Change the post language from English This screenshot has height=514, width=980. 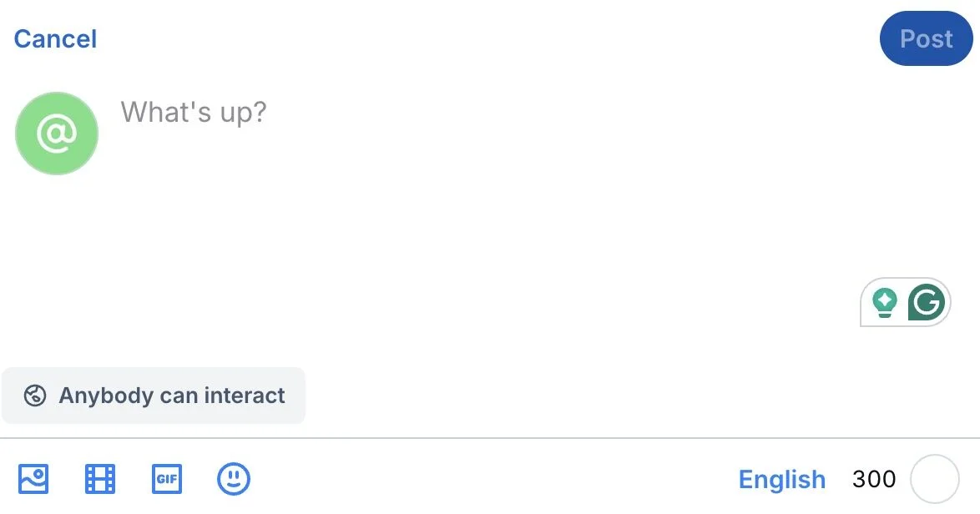click(x=782, y=480)
